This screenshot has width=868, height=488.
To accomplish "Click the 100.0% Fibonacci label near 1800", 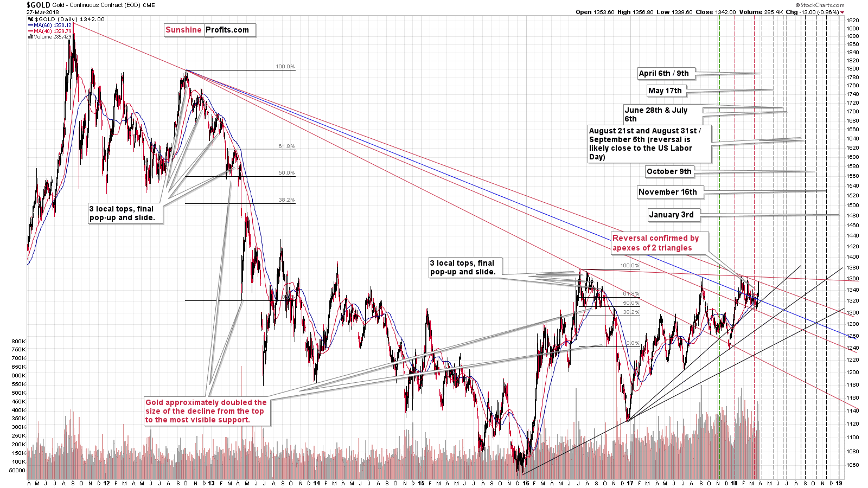I will tap(285, 67).
